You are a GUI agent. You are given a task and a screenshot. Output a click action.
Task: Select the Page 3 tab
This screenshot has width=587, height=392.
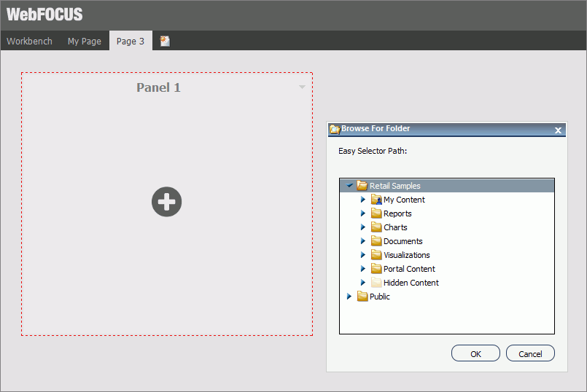(131, 41)
